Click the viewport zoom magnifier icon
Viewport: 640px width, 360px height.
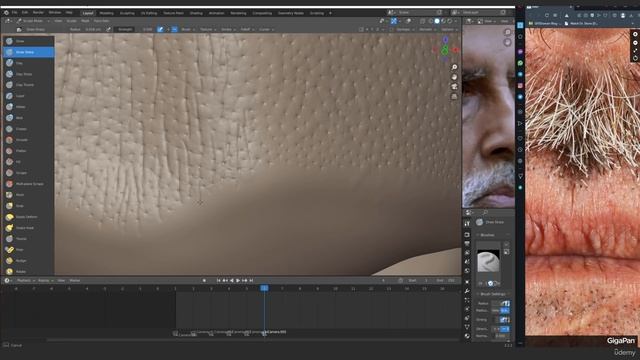point(454,67)
